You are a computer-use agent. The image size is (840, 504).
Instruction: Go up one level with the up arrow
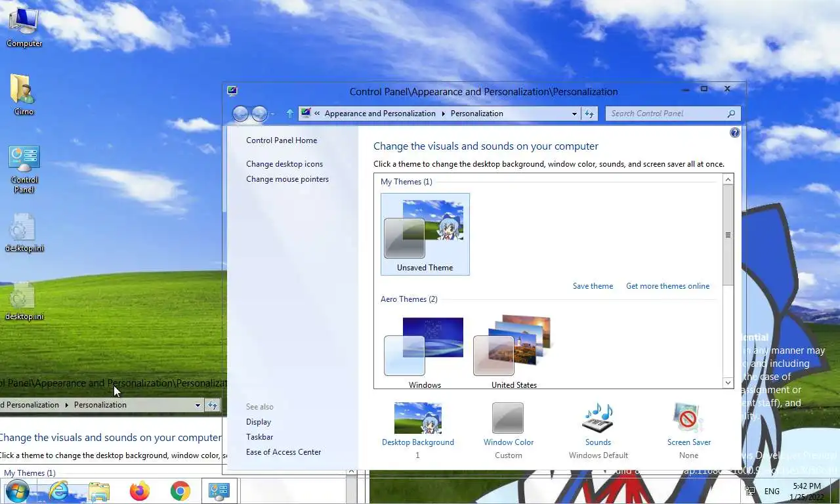289,114
